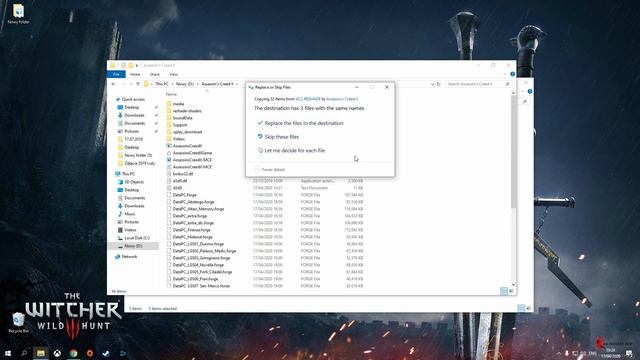Open Recycle Bin on desktop
The height and width of the screenshot is (360, 640).
click(x=18, y=322)
